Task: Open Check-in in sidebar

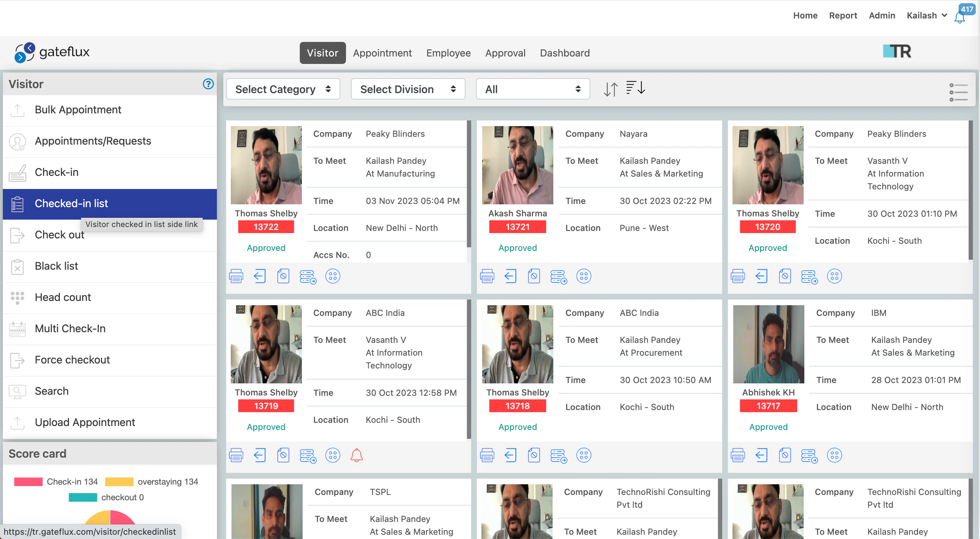Action: [x=110, y=172]
